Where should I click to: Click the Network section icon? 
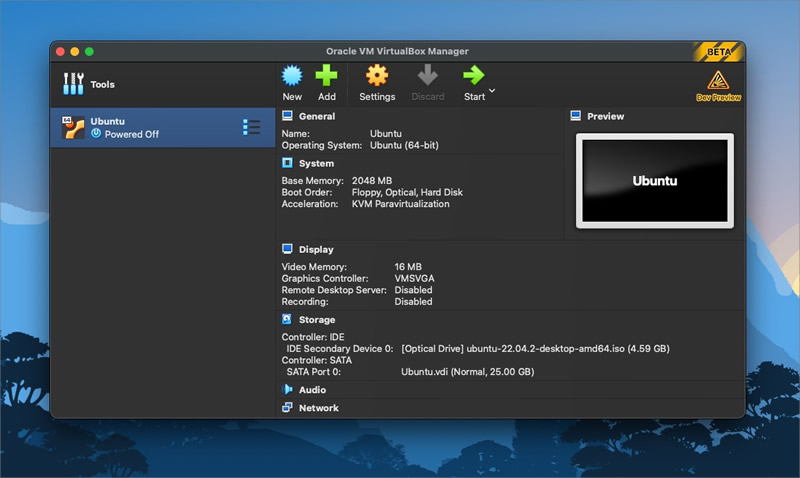[287, 407]
